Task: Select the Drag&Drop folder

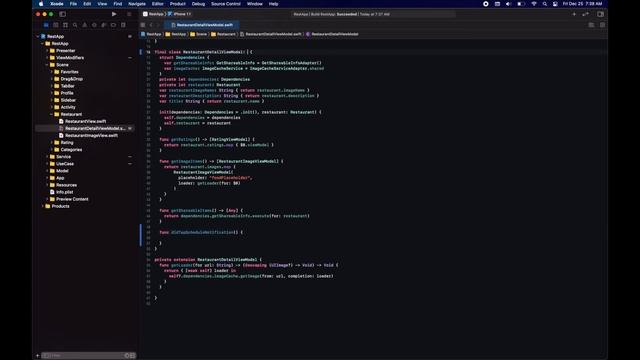Action: click(x=71, y=79)
